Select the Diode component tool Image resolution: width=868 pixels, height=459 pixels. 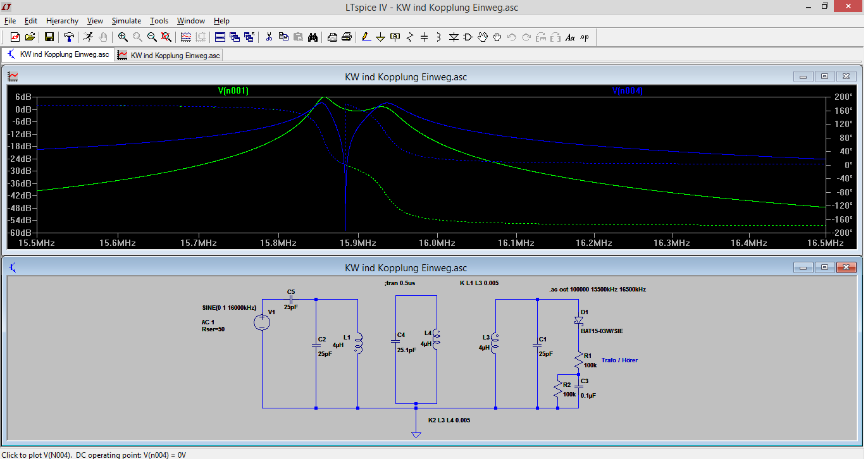tap(454, 37)
